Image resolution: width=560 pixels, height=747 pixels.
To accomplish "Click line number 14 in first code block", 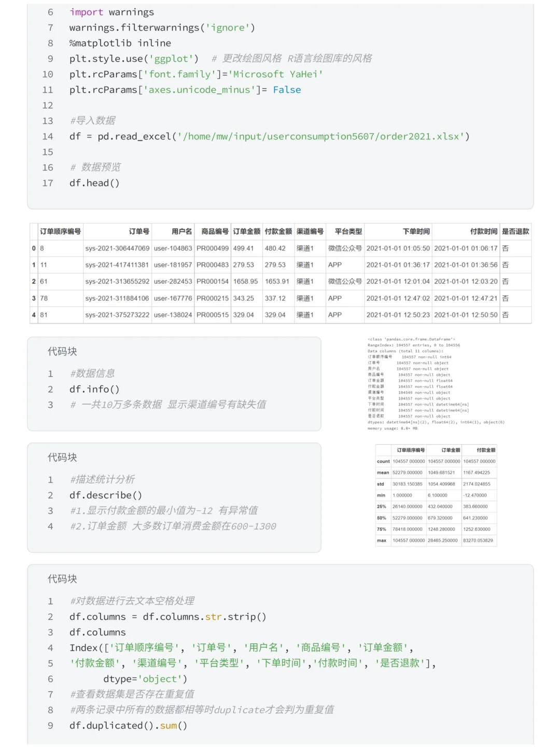I will point(48,136).
